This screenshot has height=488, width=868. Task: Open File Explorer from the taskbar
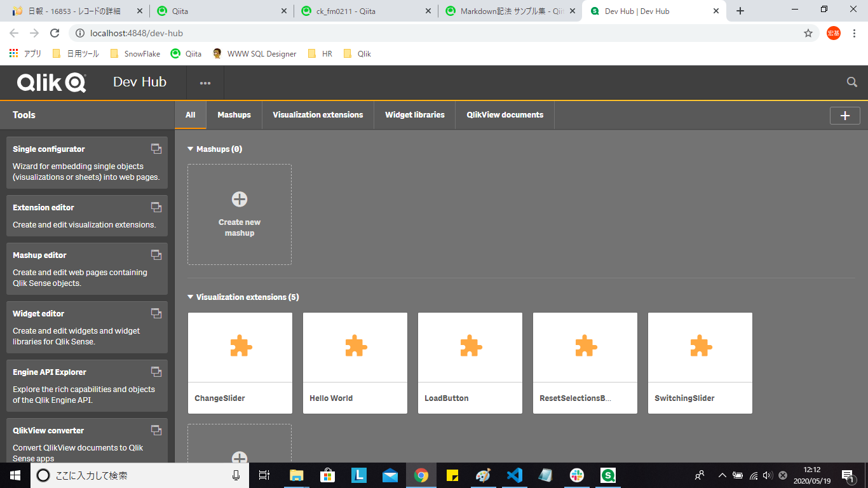tap(296, 475)
